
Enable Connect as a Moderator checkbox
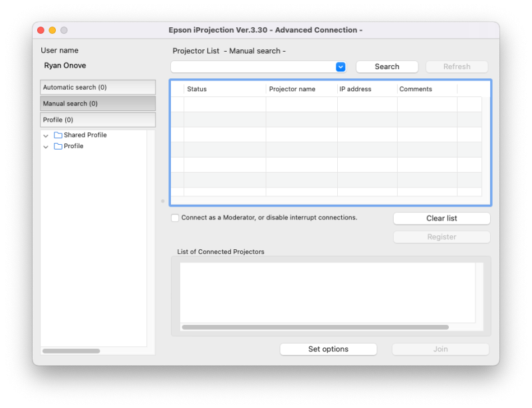pos(175,218)
